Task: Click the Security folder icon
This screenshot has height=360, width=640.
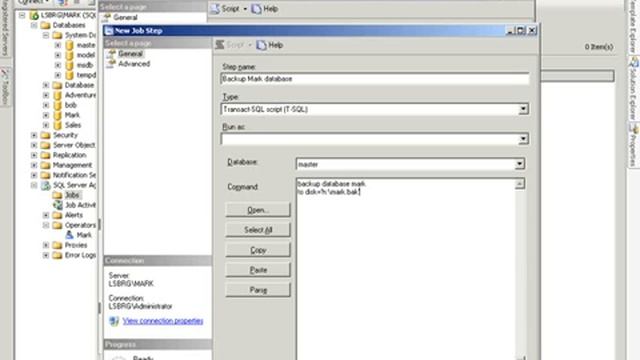Action: coord(46,135)
